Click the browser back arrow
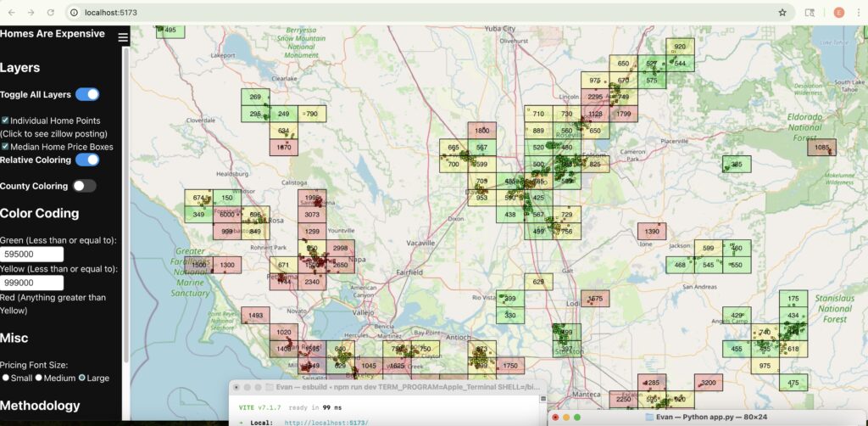 (x=11, y=13)
